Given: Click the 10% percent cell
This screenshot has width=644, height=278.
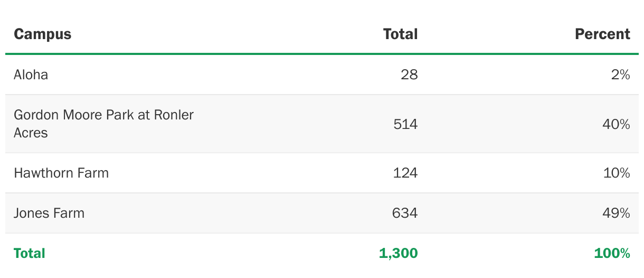Looking at the screenshot, I should [x=617, y=173].
